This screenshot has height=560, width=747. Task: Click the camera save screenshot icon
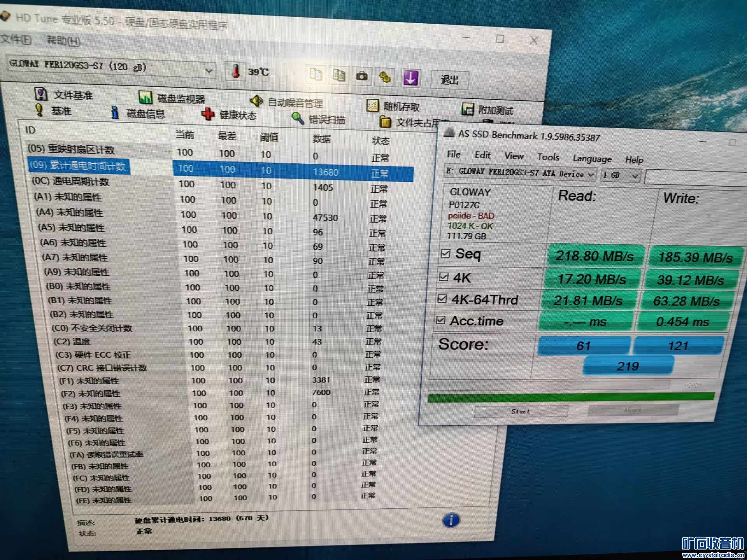[362, 76]
